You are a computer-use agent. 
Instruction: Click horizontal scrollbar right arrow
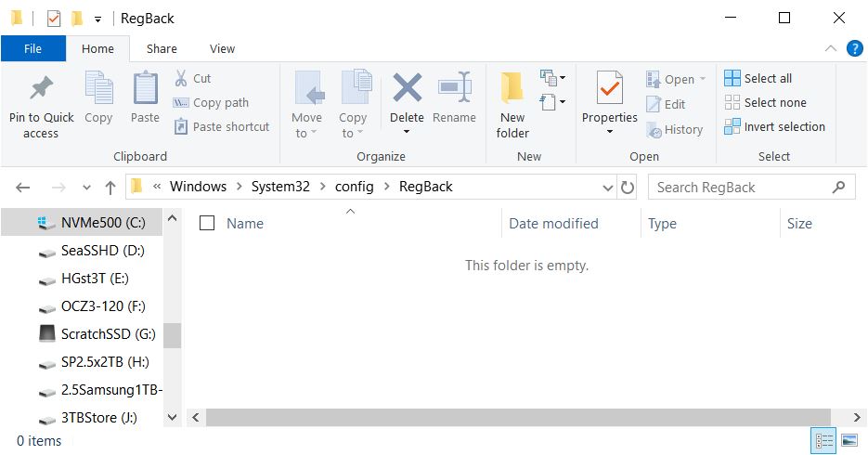(x=857, y=417)
